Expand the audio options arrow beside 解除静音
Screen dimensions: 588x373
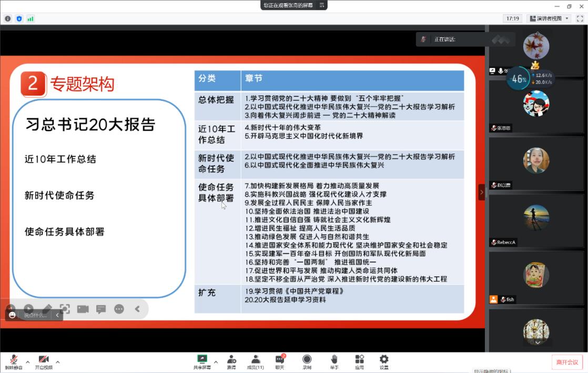(x=28, y=362)
